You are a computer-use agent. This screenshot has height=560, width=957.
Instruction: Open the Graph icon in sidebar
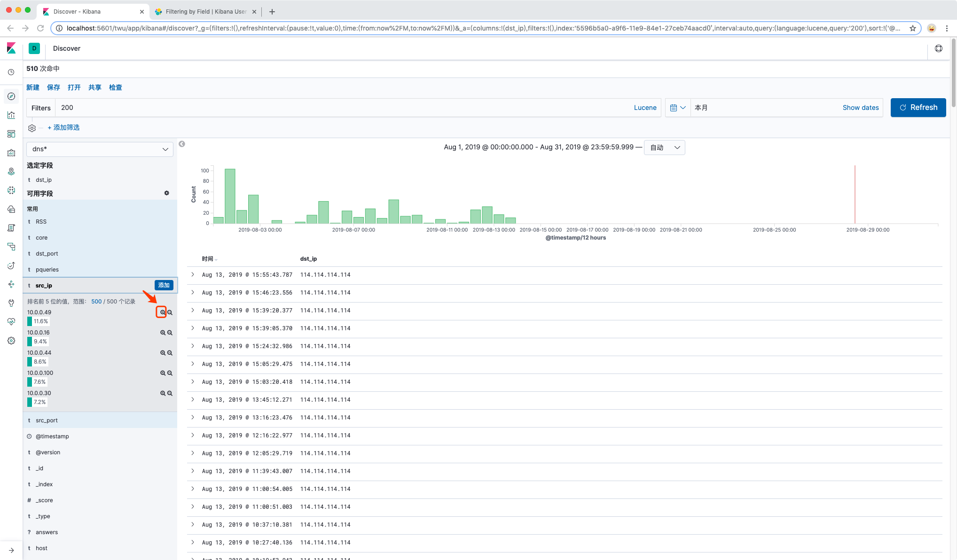(x=11, y=284)
